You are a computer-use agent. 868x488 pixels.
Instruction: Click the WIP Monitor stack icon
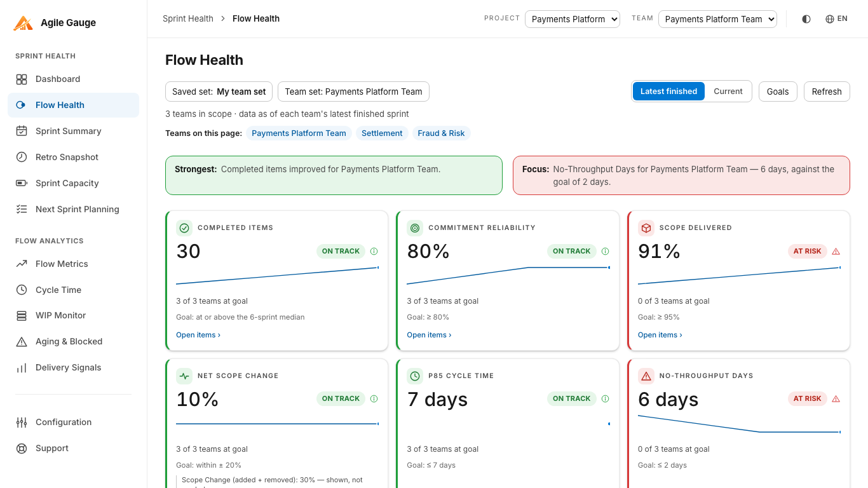pos(22,316)
